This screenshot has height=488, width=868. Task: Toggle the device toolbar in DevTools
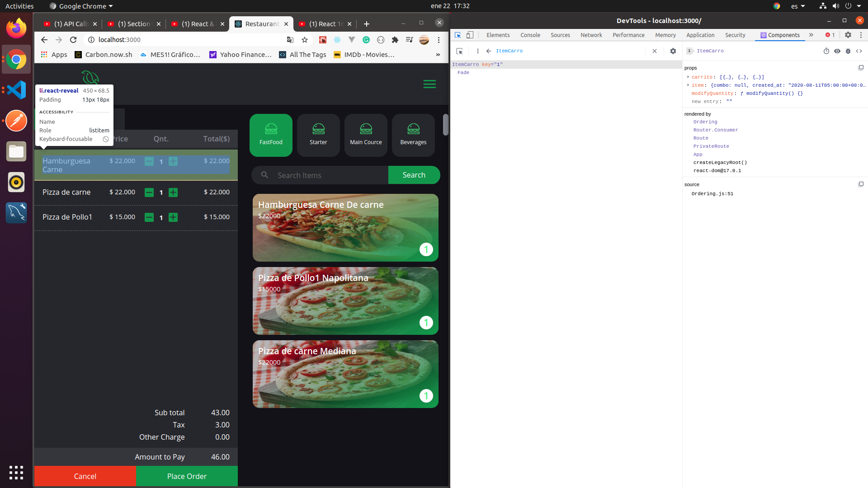[470, 35]
